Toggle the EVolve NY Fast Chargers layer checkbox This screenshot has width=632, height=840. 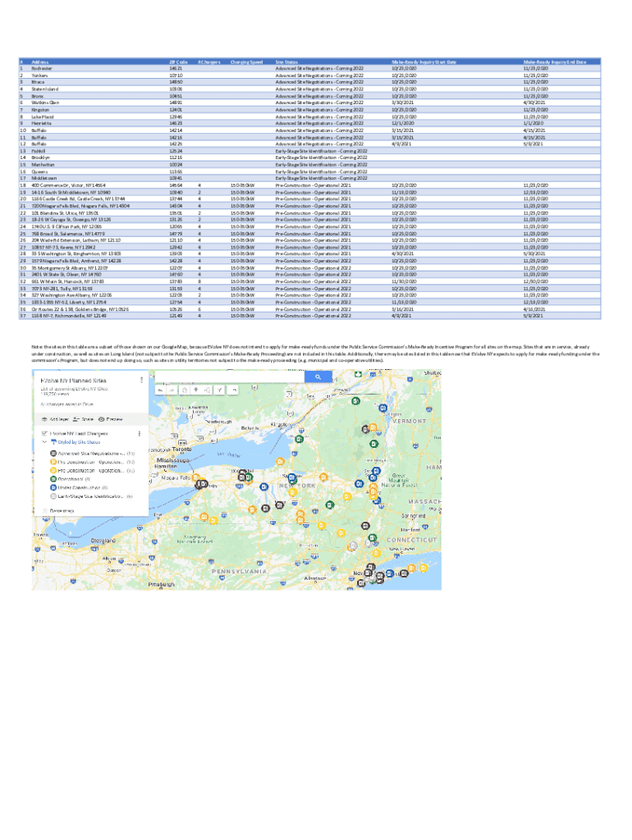click(x=44, y=433)
